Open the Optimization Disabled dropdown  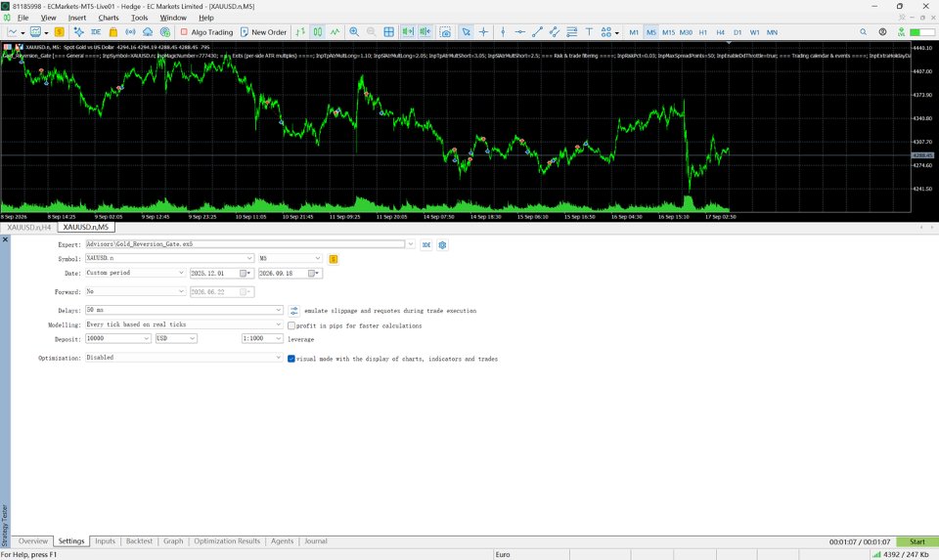coord(278,357)
